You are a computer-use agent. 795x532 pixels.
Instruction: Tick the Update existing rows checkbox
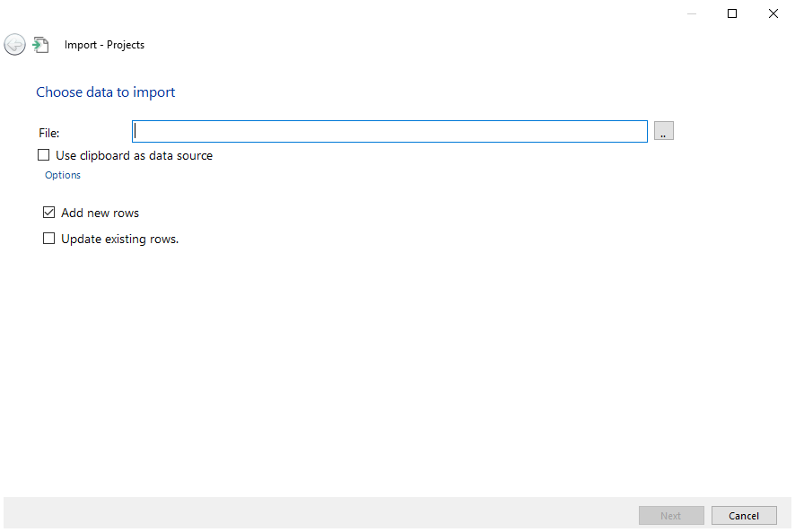tap(49, 239)
